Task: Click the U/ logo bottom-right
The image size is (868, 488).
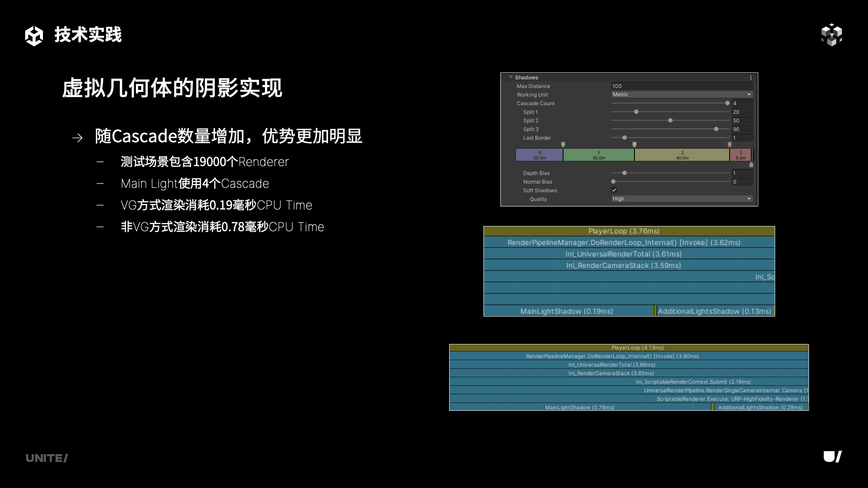Action: click(832, 457)
